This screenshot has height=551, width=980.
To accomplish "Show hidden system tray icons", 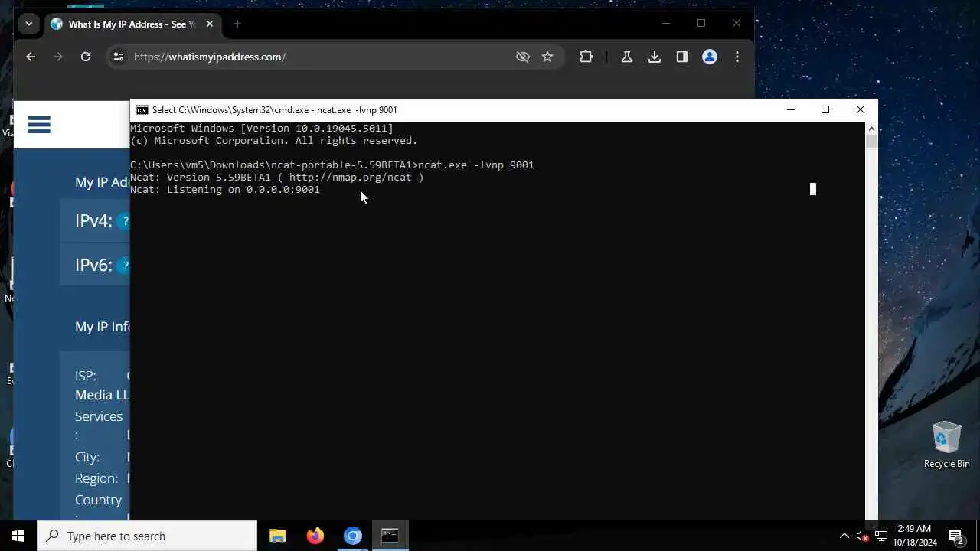I will [x=844, y=536].
